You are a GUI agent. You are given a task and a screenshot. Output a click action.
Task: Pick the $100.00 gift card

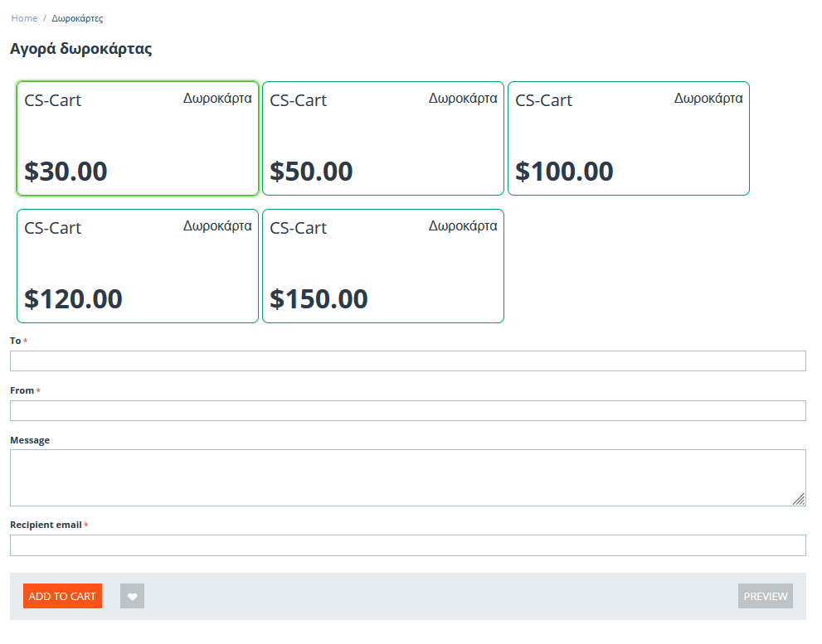[x=629, y=138]
